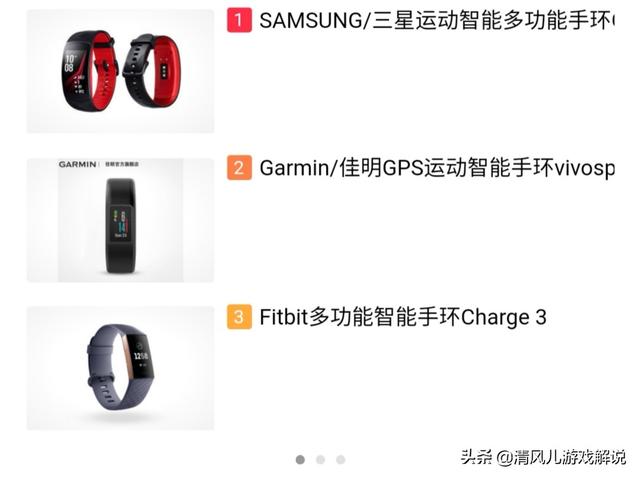Switch to the second pagination dot

[x=320, y=460]
